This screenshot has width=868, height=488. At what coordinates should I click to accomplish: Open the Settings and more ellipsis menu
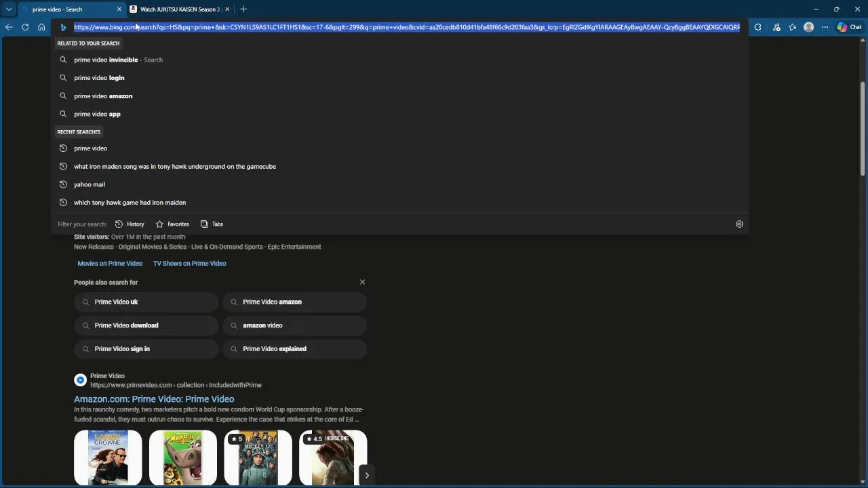point(825,27)
